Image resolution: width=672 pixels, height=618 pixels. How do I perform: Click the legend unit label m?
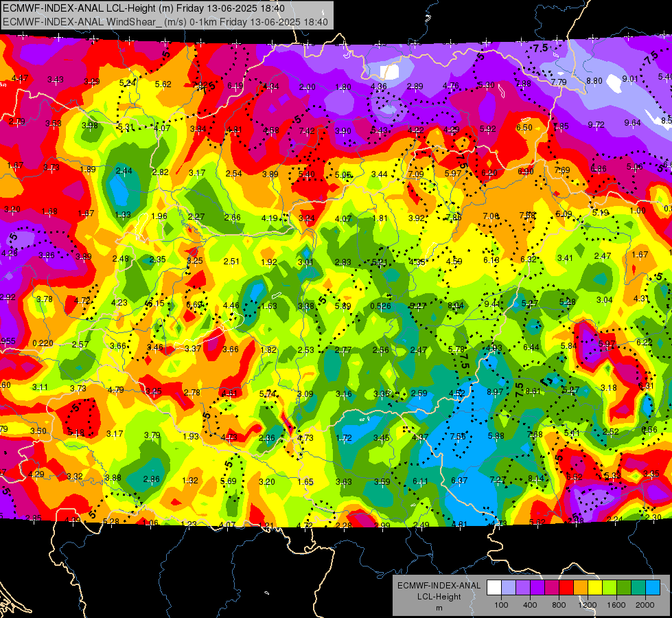439,608
